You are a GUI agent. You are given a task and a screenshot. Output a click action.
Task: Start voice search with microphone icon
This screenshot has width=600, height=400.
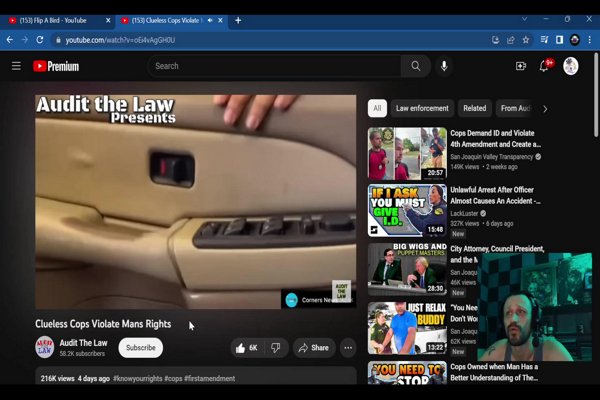click(x=444, y=66)
